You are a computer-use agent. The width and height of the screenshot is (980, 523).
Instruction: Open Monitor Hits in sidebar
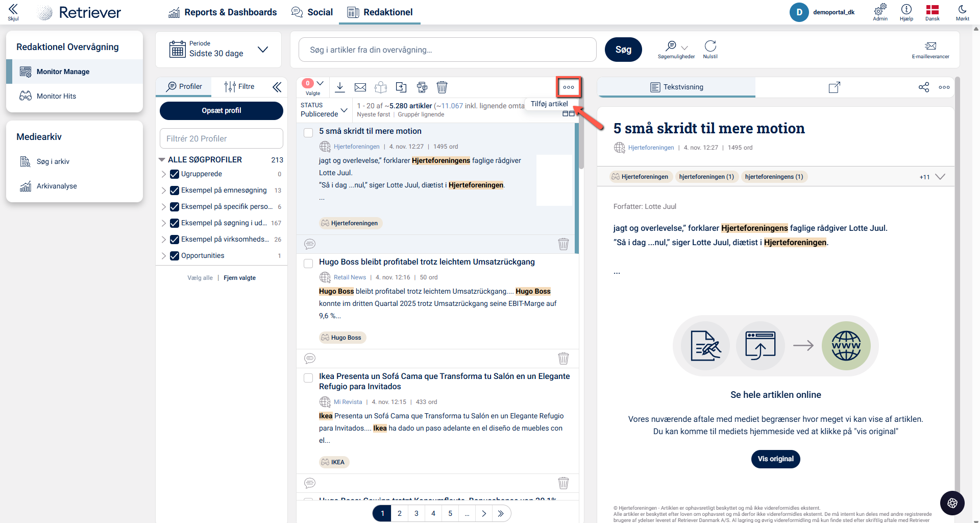[x=75, y=96]
